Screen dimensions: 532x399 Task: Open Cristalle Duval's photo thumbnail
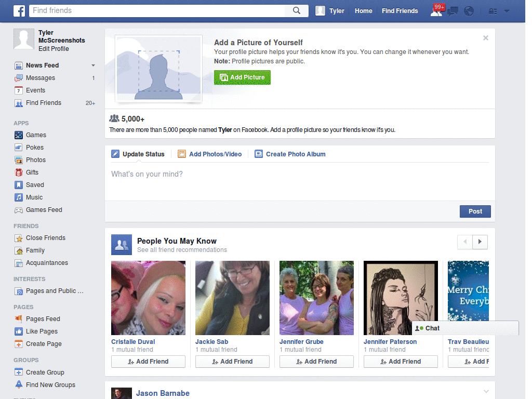click(x=148, y=298)
